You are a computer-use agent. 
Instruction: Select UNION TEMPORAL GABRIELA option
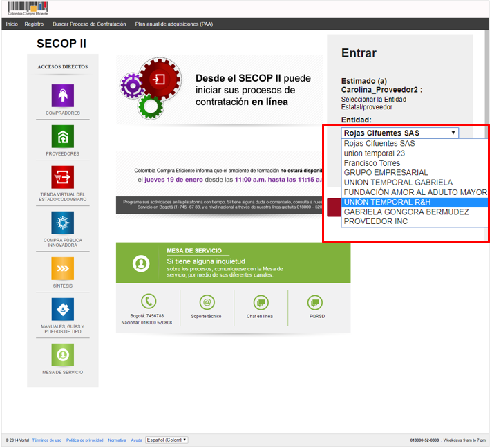[414, 183]
